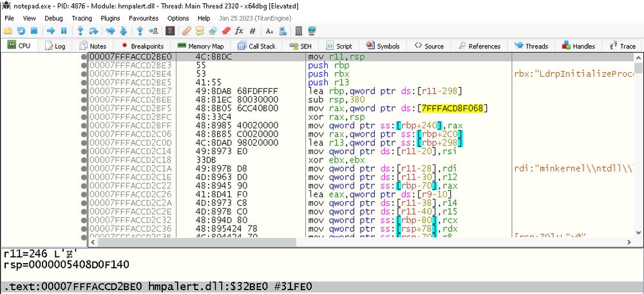Open the Debug menu
The image size is (644, 294).
pyautogui.click(x=53, y=18)
